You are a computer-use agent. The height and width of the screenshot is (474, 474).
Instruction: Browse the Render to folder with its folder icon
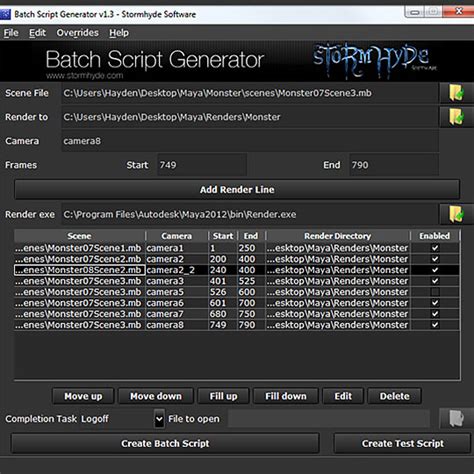point(456,117)
